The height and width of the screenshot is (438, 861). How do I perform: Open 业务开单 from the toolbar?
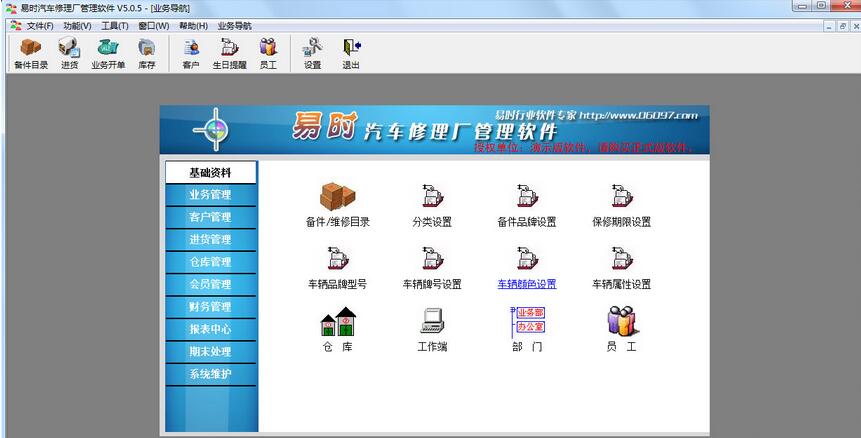(x=108, y=48)
